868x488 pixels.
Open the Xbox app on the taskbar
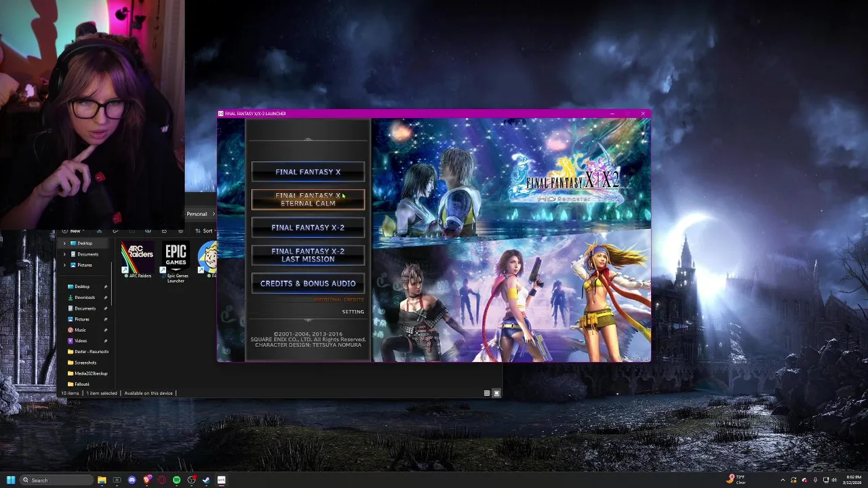pyautogui.click(x=117, y=480)
